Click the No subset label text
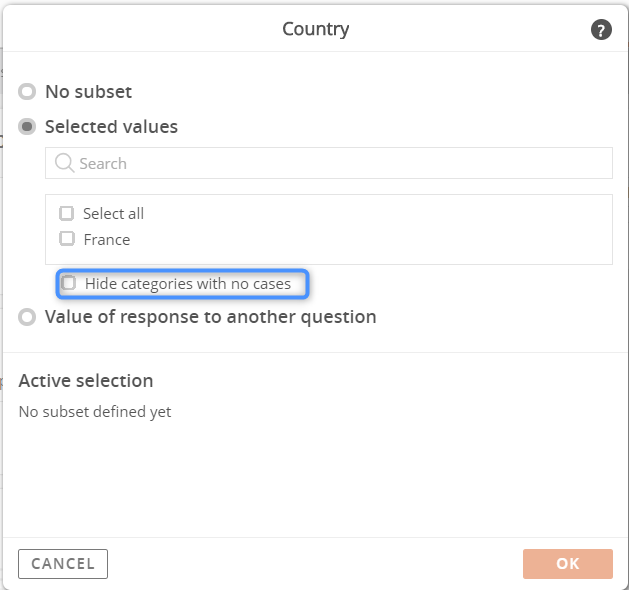 (x=89, y=92)
